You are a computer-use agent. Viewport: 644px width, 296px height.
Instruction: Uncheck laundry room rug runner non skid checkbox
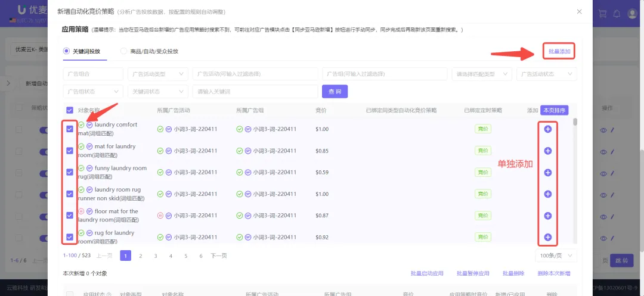[70, 194]
